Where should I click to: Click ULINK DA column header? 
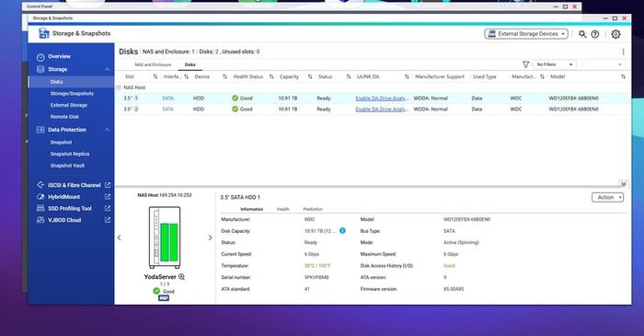pos(368,76)
